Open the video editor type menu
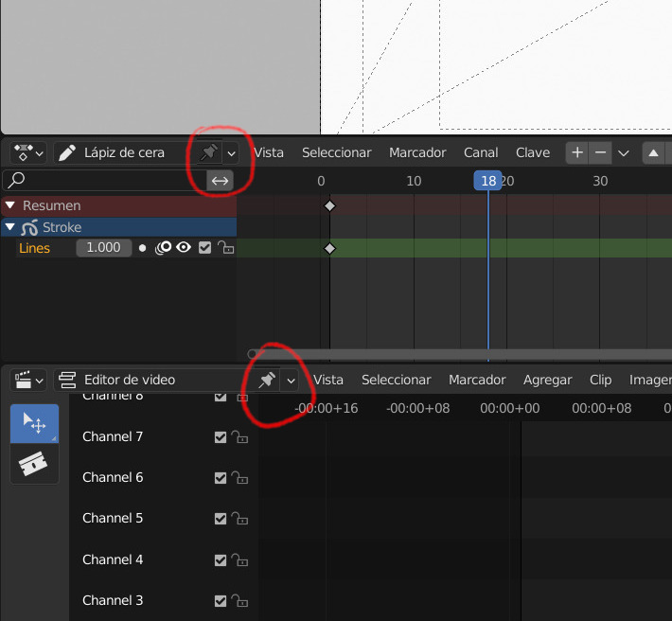This screenshot has height=621, width=672. 28,380
